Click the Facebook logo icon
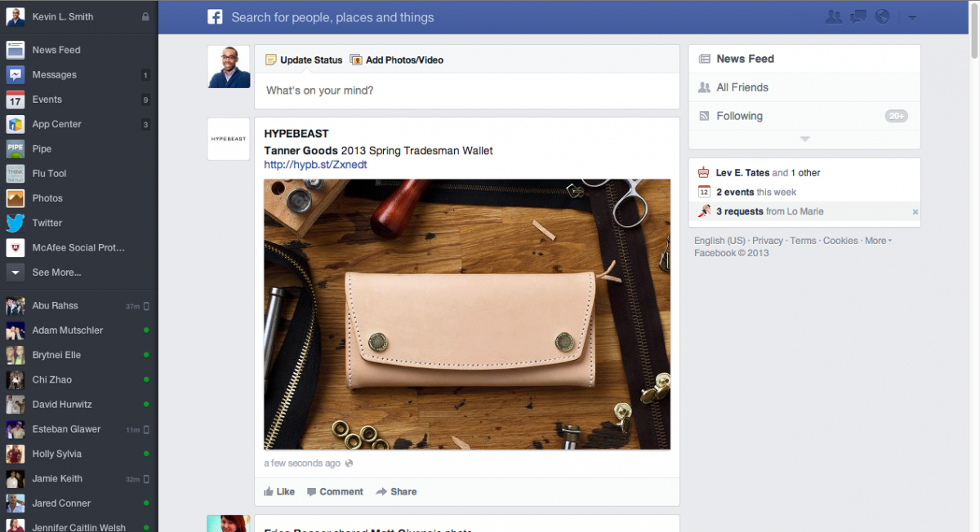The image size is (980, 532). coord(215,17)
